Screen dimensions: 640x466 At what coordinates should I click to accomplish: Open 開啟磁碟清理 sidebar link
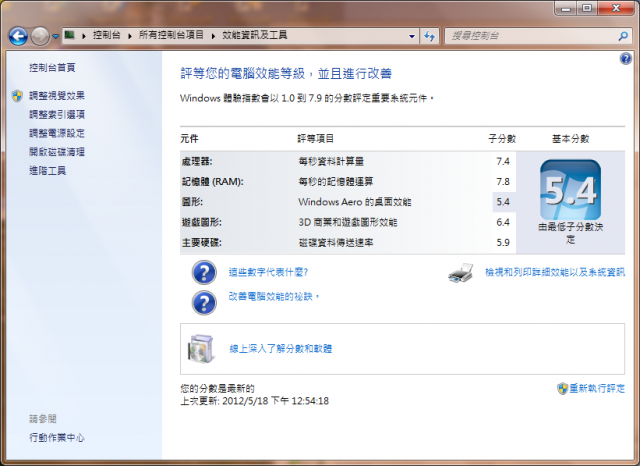57,152
